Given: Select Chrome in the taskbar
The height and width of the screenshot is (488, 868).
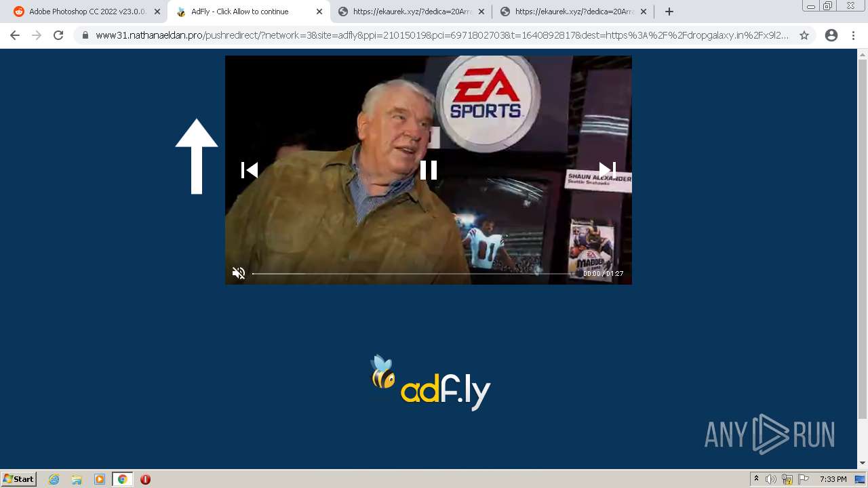Looking at the screenshot, I should click(122, 479).
